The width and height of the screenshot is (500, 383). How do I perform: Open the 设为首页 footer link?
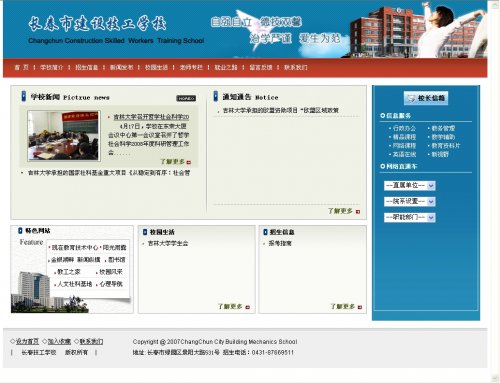click(x=27, y=341)
